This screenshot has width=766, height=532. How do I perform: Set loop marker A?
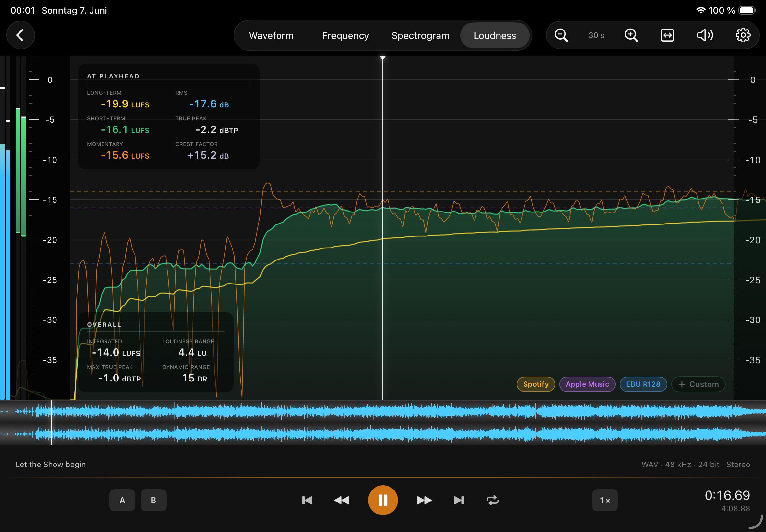[122, 500]
